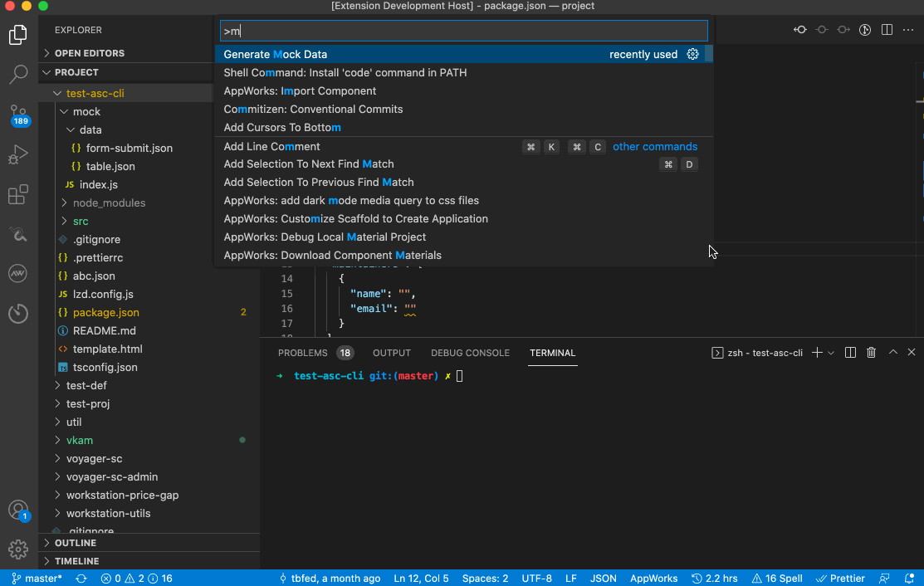The width and height of the screenshot is (924, 586).
Task: Maximize the panel with up chevron
Action: [x=893, y=352]
